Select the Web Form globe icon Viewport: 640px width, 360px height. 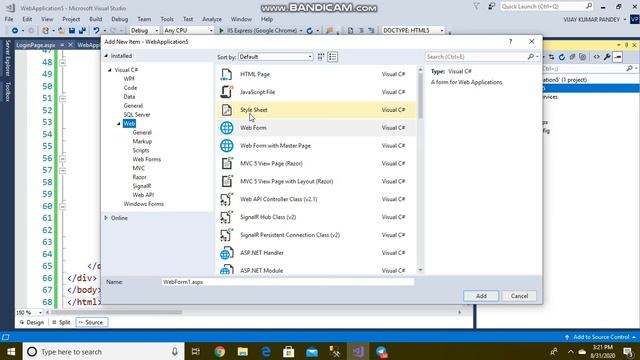(227, 128)
